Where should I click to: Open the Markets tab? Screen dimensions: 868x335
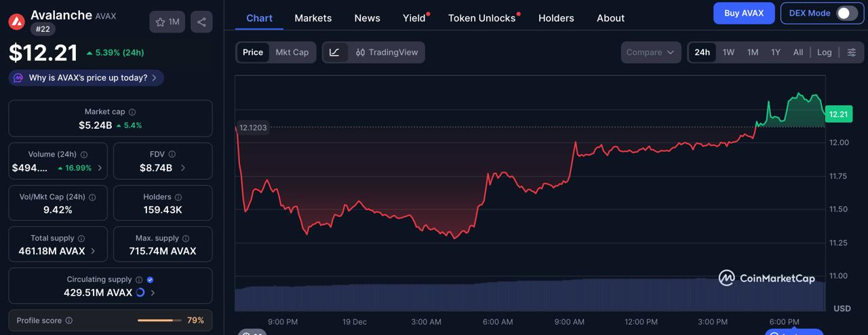coord(313,18)
